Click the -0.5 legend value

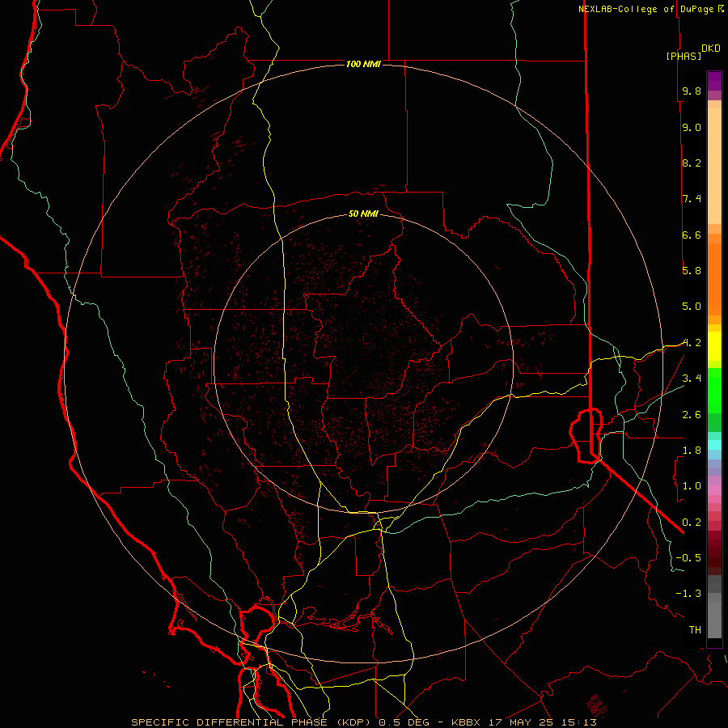(x=688, y=558)
